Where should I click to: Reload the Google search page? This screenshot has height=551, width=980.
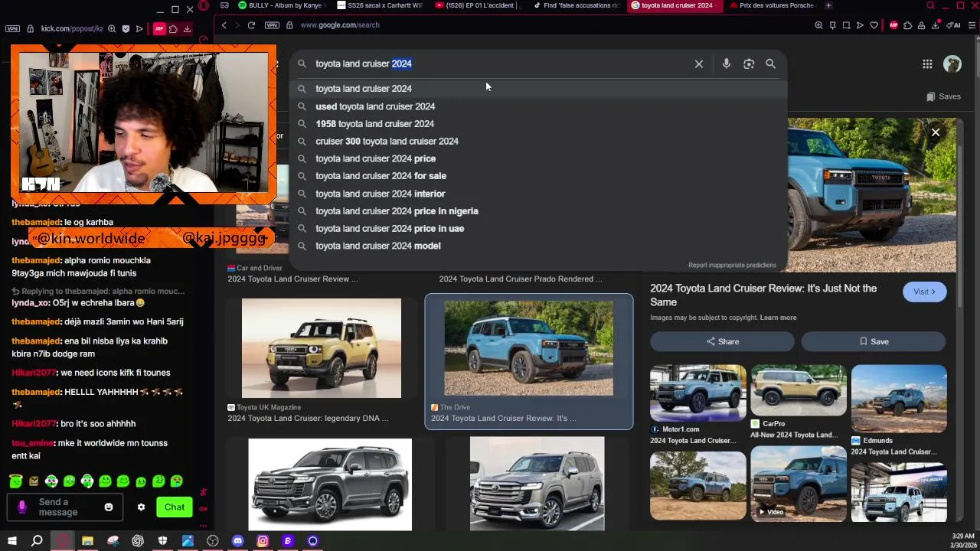pyautogui.click(x=251, y=25)
